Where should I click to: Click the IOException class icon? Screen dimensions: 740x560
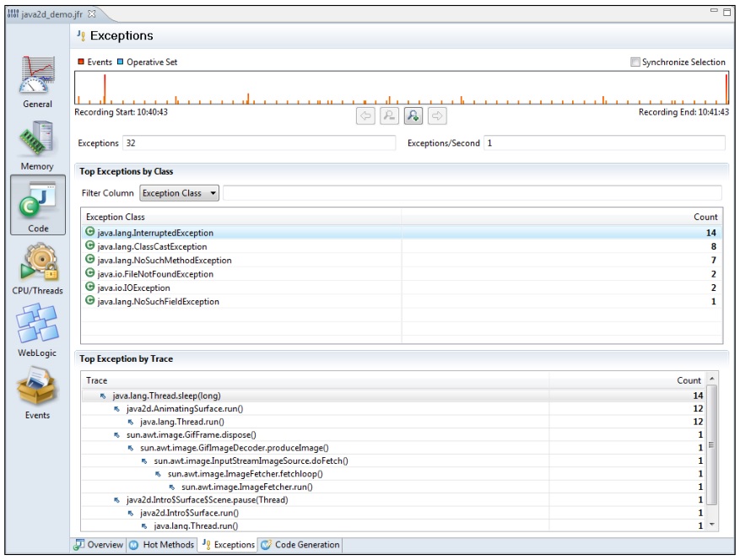[89, 287]
